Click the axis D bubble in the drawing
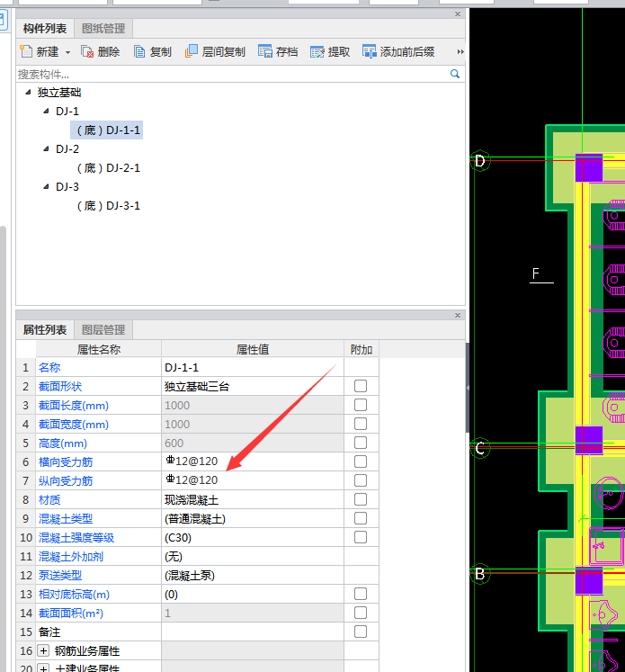Viewport: 625px width, 672px height. [480, 161]
